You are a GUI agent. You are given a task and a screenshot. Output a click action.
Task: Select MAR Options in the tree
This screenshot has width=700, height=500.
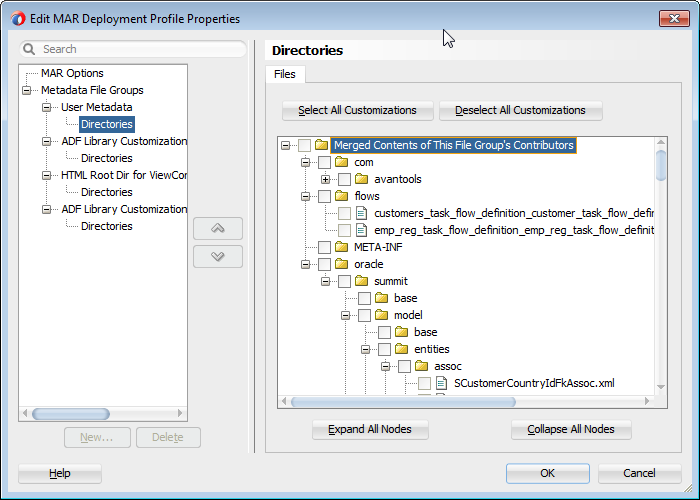click(72, 73)
